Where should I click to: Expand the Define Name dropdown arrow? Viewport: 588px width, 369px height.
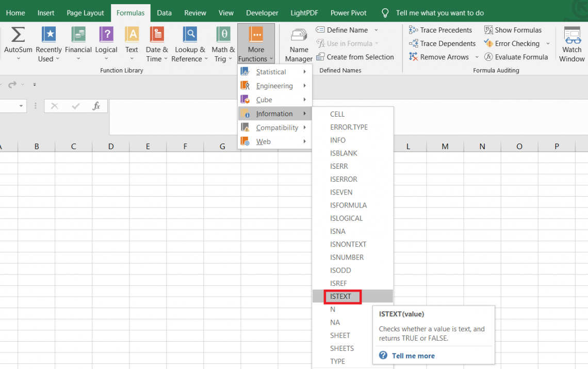point(376,30)
